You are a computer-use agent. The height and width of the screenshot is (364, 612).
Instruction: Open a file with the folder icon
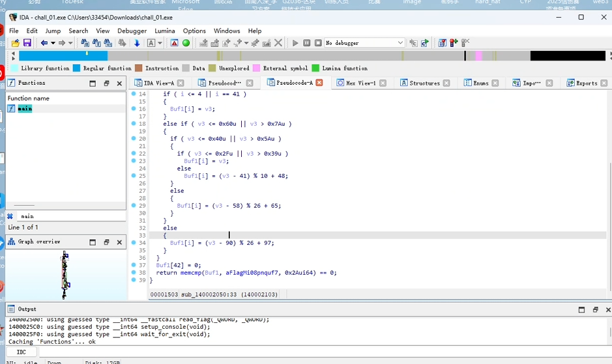[x=15, y=43]
